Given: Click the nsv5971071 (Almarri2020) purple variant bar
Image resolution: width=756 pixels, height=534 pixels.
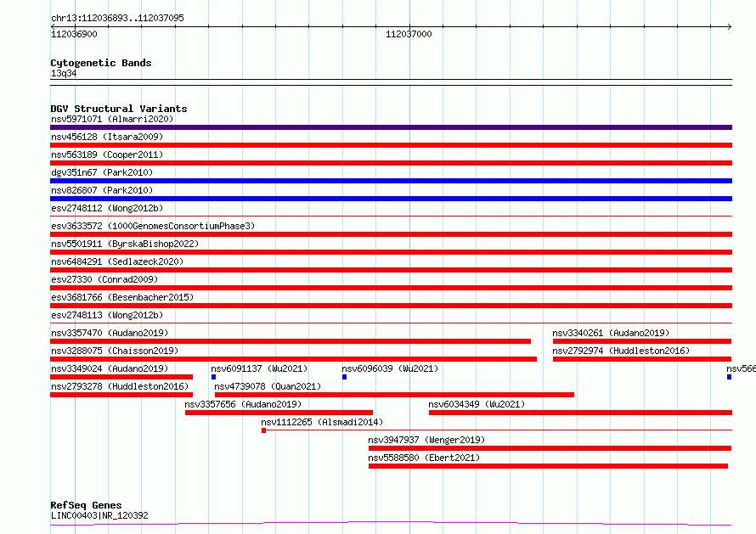Looking at the screenshot, I should [x=391, y=127].
